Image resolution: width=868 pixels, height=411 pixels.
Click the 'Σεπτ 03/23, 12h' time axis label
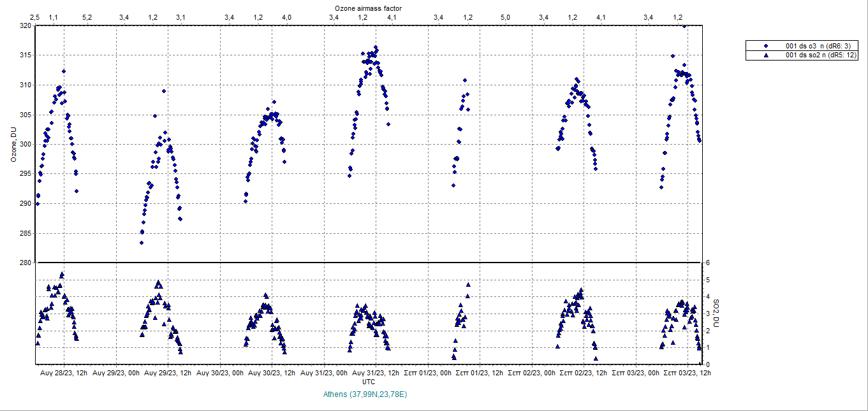tap(687, 373)
